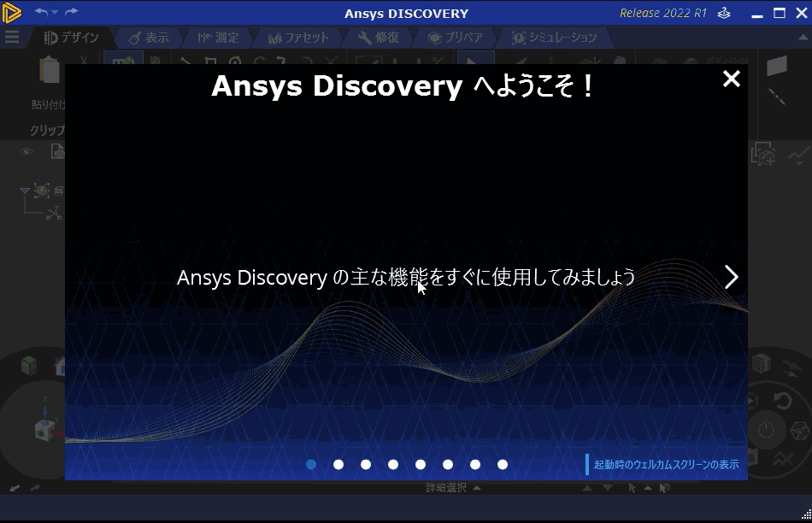Click the 貼り付け clipboard paste icon
The height and width of the screenshot is (523, 812).
click(50, 70)
